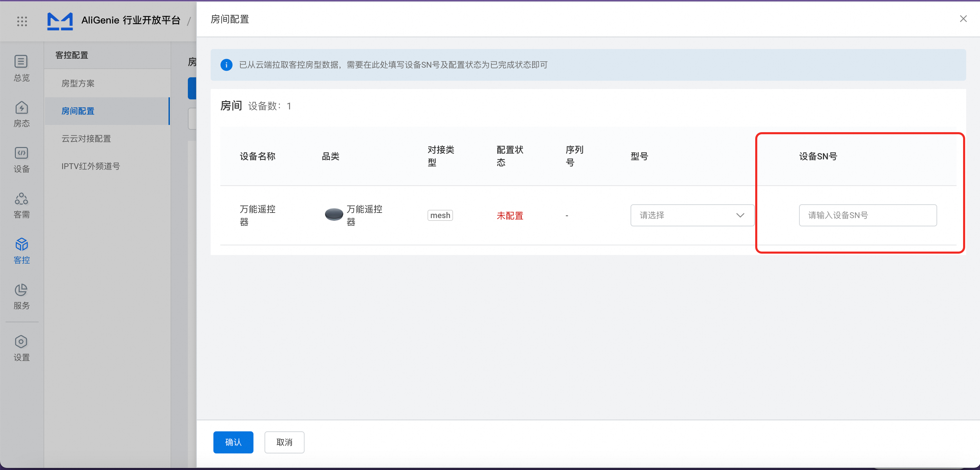This screenshot has height=470, width=980.
Task: Click the app grid launcher icon
Action: click(x=22, y=21)
